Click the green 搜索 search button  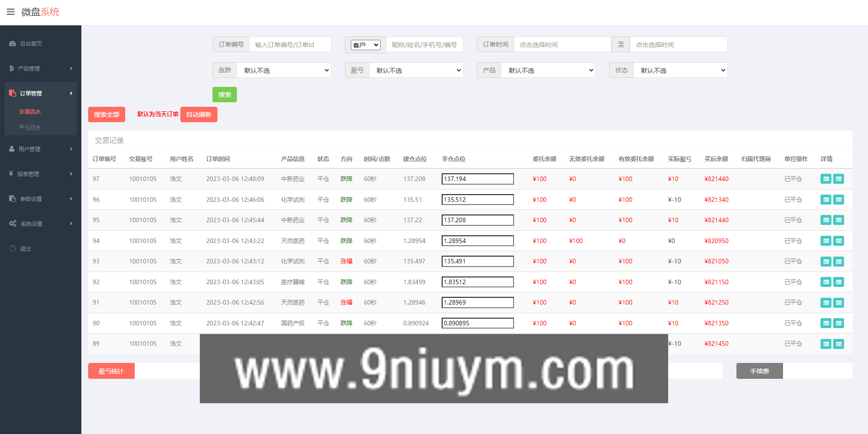click(x=225, y=95)
